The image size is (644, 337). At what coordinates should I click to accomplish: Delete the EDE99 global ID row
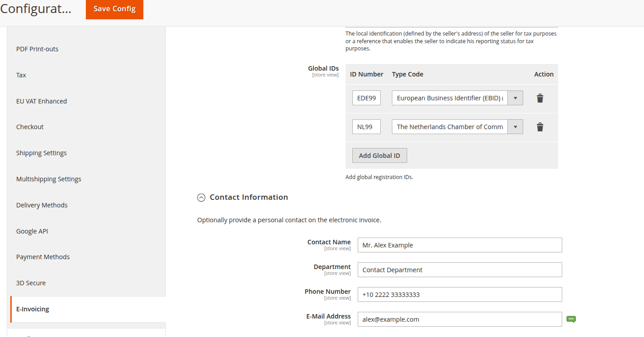540,98
